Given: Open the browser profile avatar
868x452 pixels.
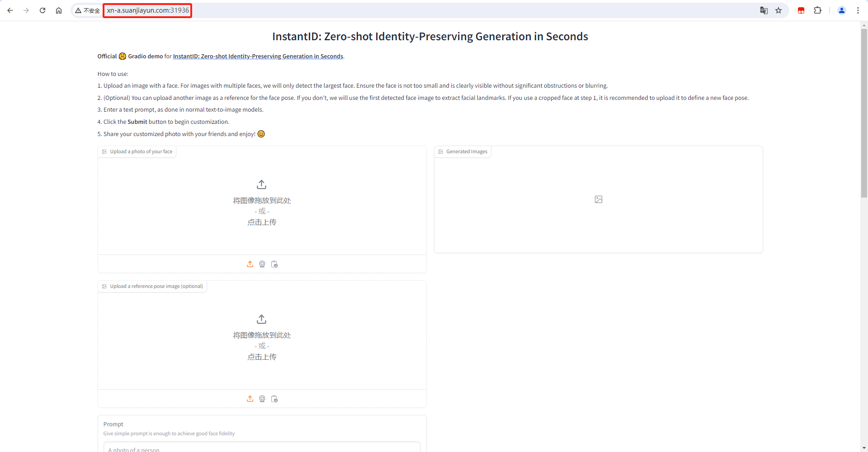Looking at the screenshot, I should 842,10.
